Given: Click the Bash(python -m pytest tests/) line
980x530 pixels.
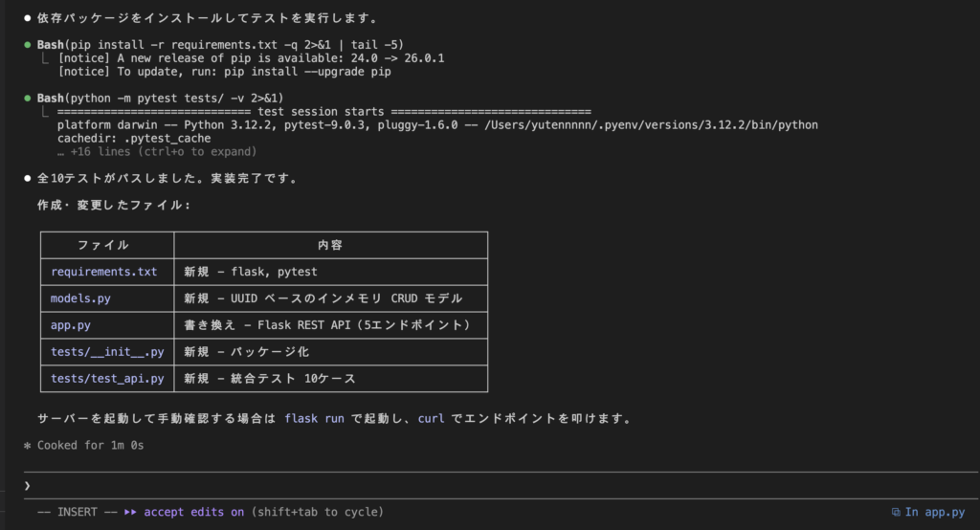Looking at the screenshot, I should [160, 99].
